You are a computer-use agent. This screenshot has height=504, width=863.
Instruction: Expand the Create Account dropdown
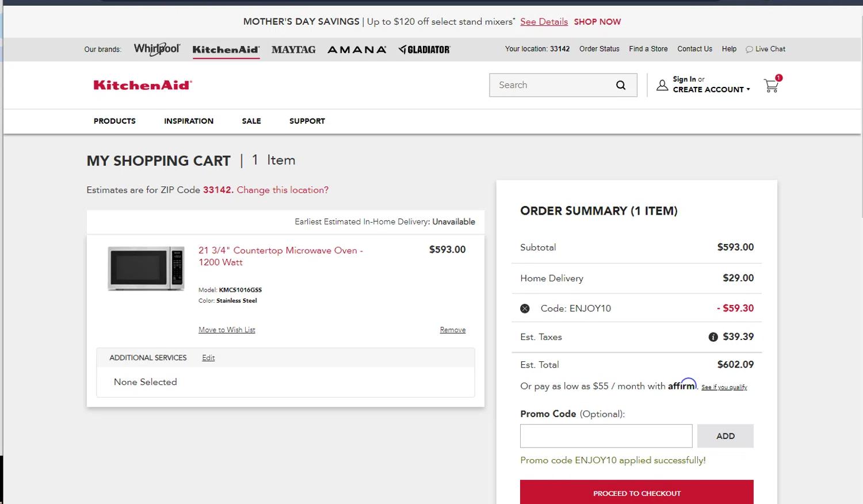[711, 90]
